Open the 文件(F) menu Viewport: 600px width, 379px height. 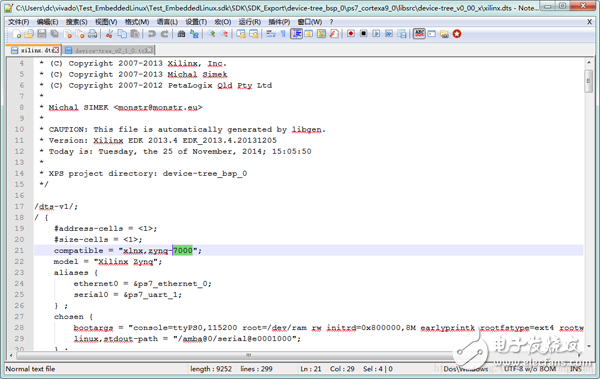click(x=19, y=22)
